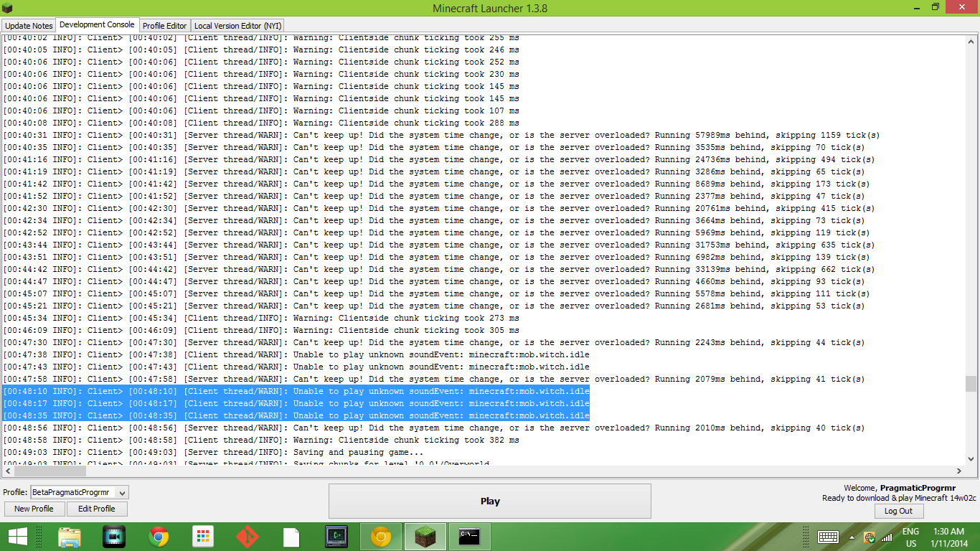Click the log line skipping 415 tick(s)

pyautogui.click(x=439, y=208)
